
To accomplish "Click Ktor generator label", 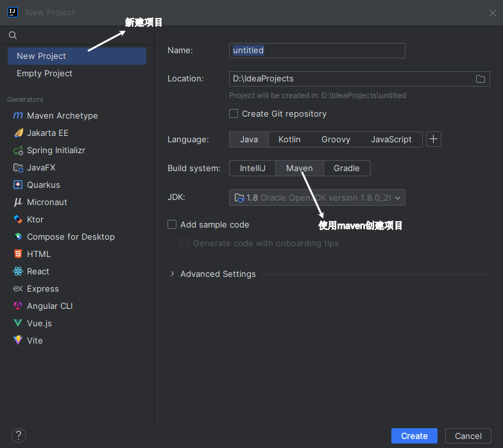I will coord(35,219).
